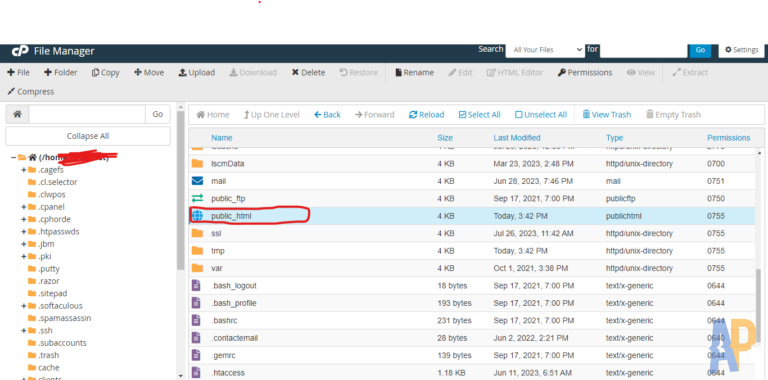Screen dimensions: 768x380
Task: Open Permissions for selected item
Action: 585,72
